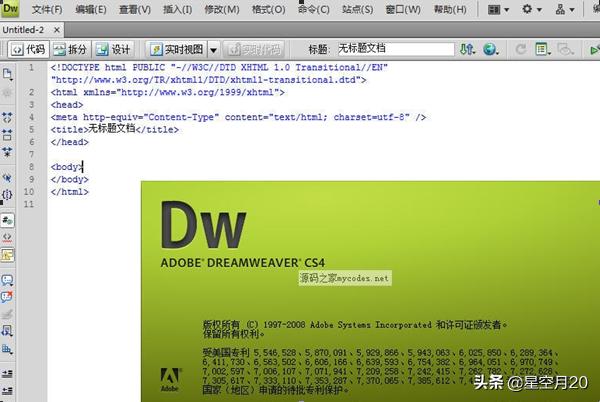Expand the 实时视图 options arrow
Image resolution: width=600 pixels, height=402 pixels.
[213, 50]
